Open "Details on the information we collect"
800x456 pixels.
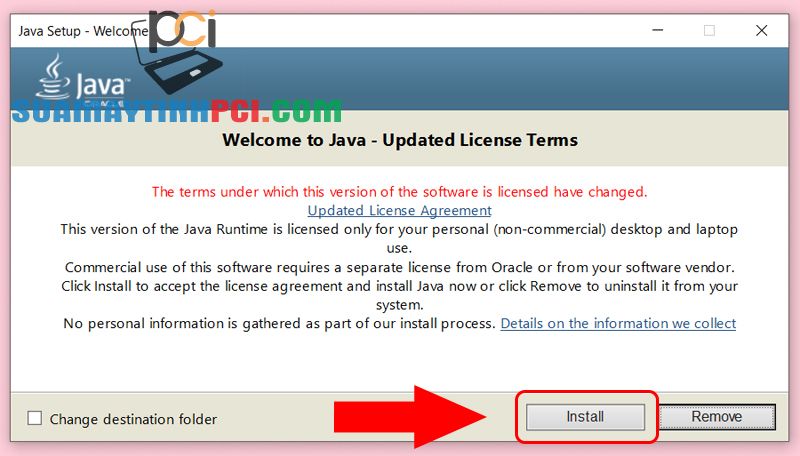coord(618,323)
